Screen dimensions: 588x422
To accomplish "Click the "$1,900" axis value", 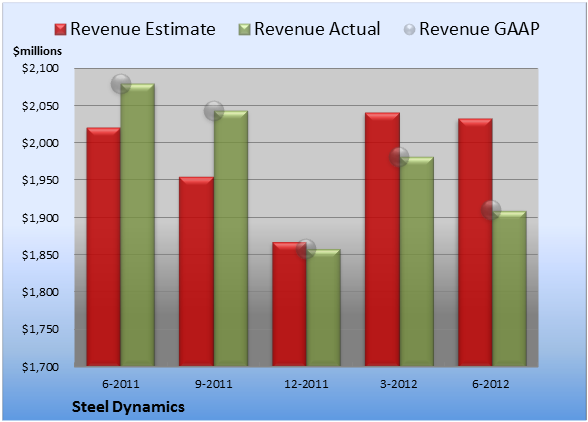I will [40, 218].
